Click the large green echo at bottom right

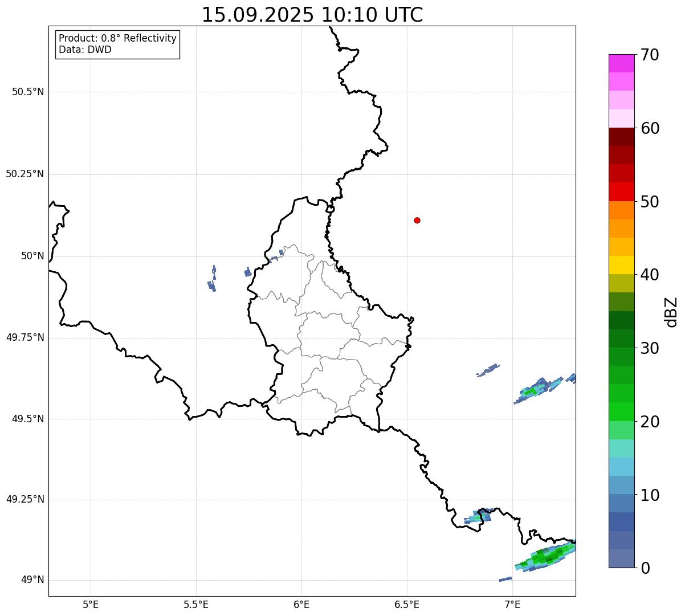(547, 556)
